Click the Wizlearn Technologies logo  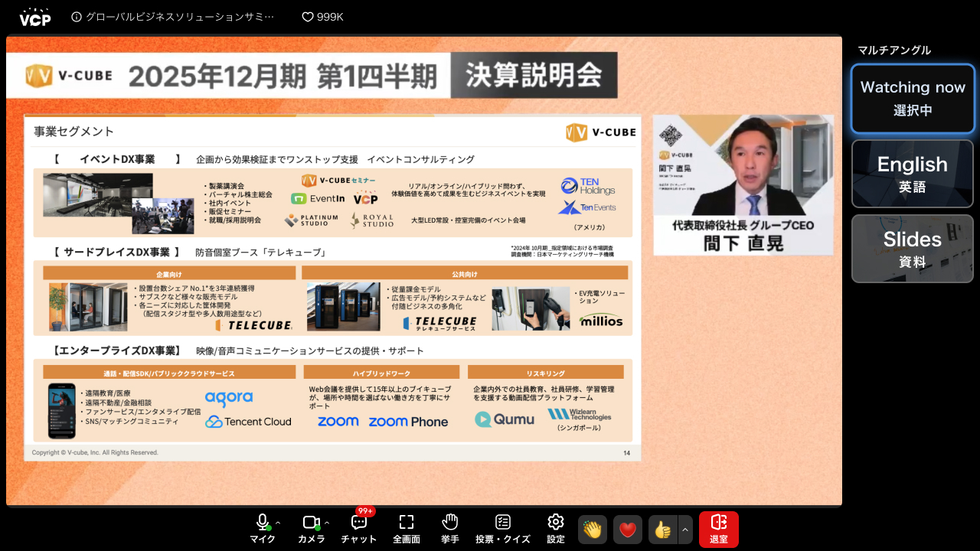click(579, 415)
